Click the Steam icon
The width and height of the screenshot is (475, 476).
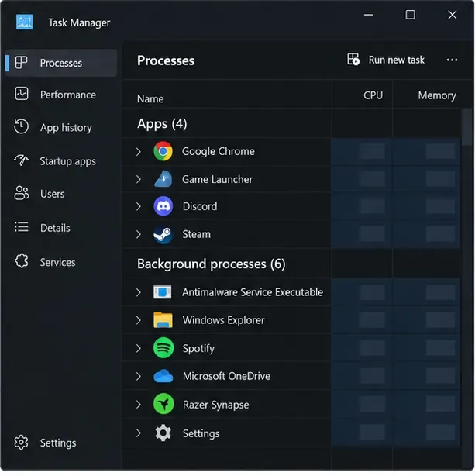tap(163, 234)
